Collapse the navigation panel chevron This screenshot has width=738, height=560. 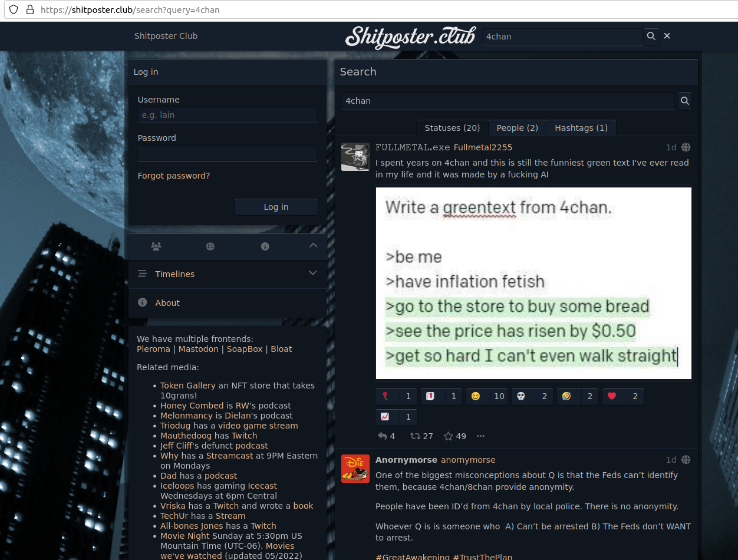313,245
